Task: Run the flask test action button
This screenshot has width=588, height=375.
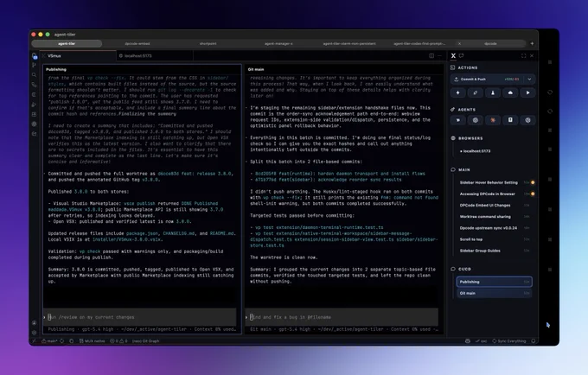Action: (493, 93)
